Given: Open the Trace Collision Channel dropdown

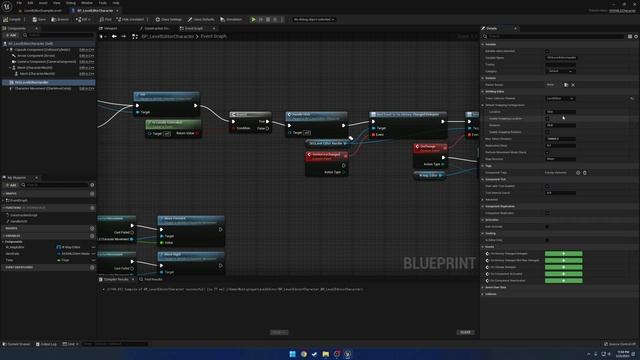Looking at the screenshot, I should (x=560, y=98).
